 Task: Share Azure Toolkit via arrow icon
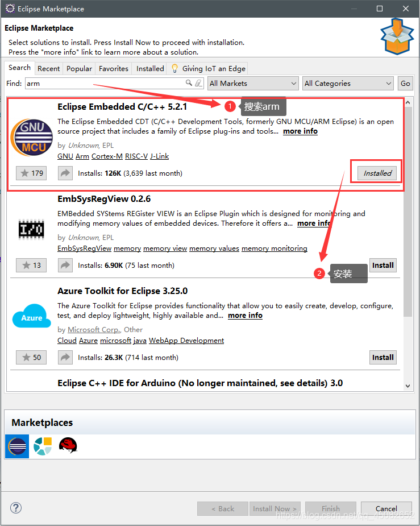pos(65,357)
